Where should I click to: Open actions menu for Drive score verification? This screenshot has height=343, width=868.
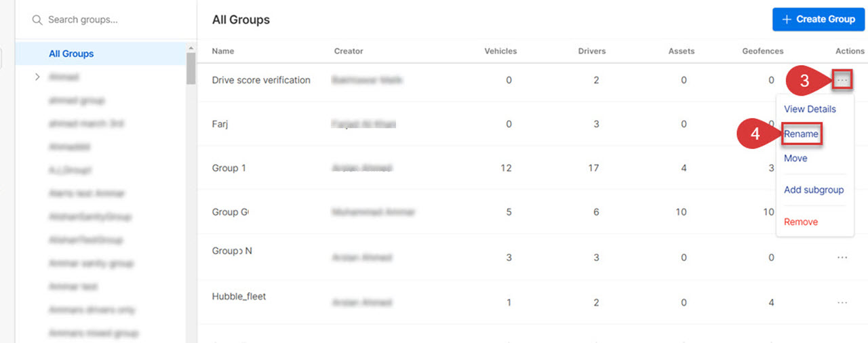click(x=842, y=80)
